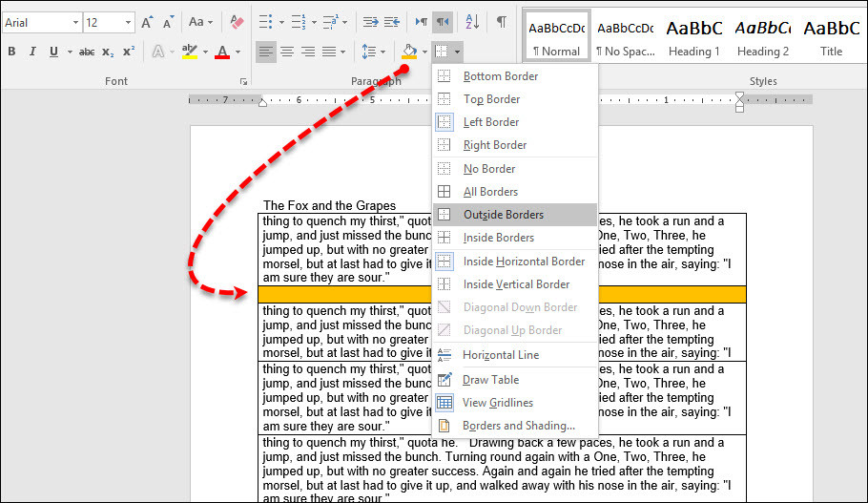Show paragraph marks with pilcrow icon
Image resolution: width=868 pixels, height=503 pixels.
coord(502,21)
